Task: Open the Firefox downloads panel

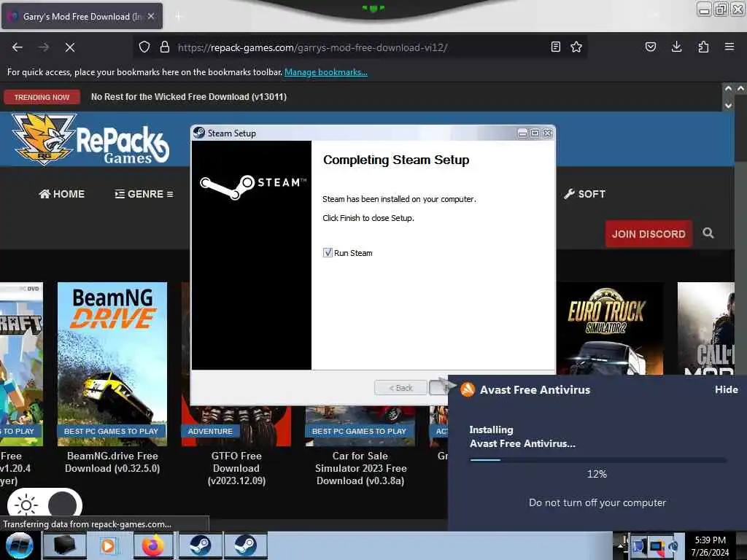Action: [676, 47]
